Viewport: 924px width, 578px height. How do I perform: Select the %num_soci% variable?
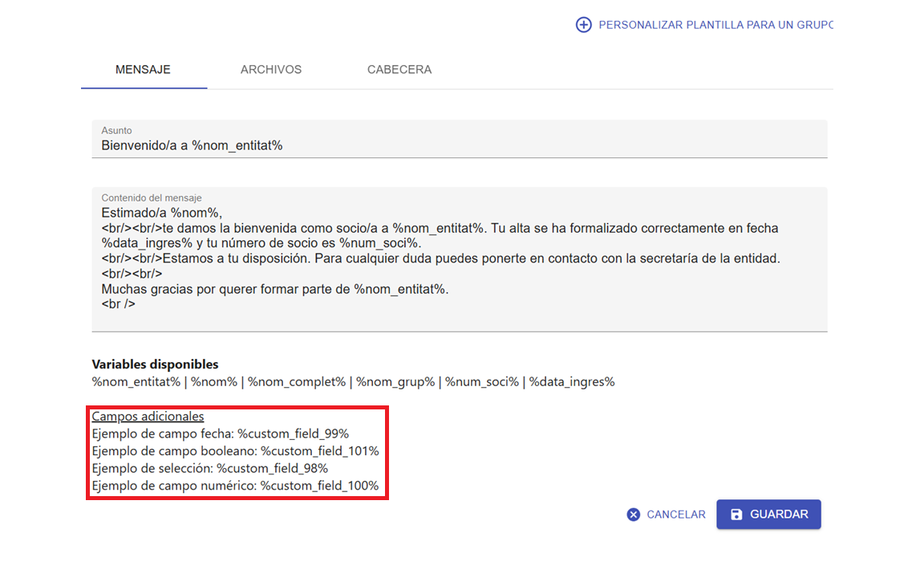coord(482,382)
